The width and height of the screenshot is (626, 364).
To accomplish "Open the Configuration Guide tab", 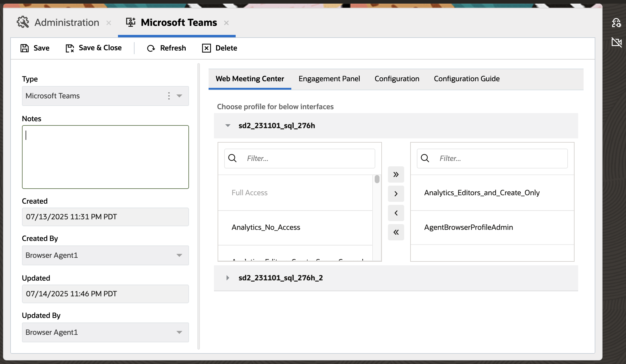I will pyautogui.click(x=466, y=79).
